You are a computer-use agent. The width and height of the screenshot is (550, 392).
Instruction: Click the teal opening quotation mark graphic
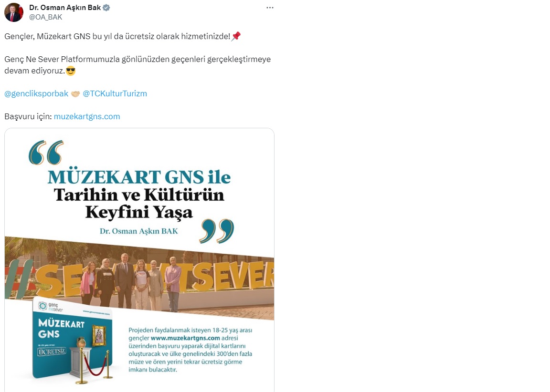(46, 153)
